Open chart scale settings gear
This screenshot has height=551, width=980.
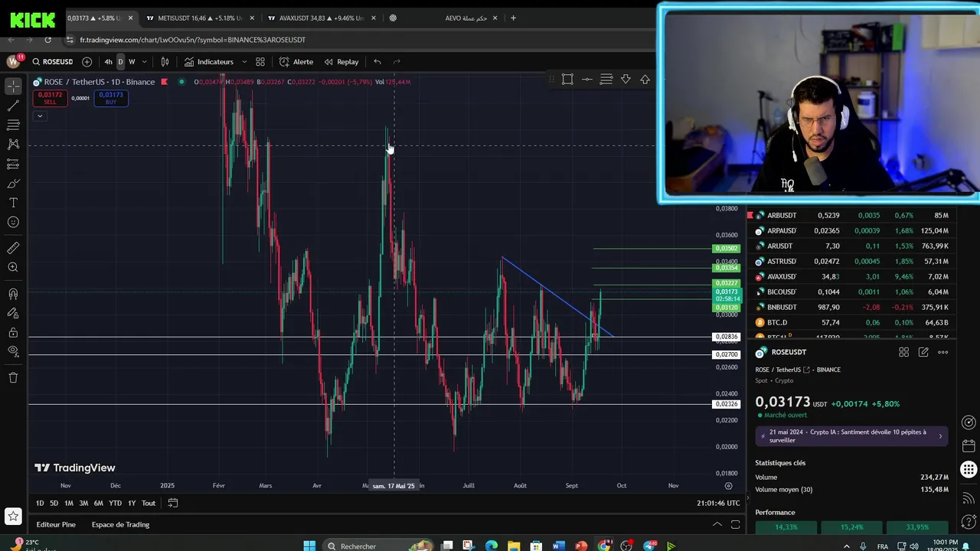pyautogui.click(x=728, y=485)
